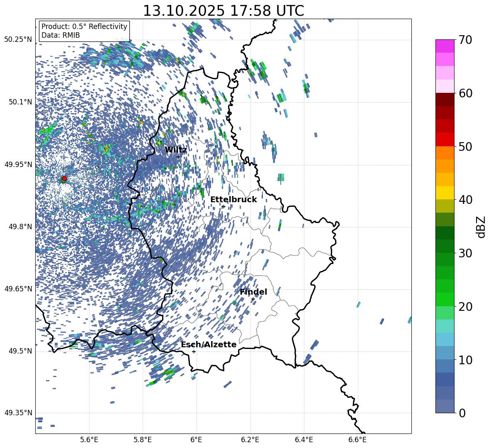Click the 6.4°E longitude label
The width and height of the screenshot is (491, 448).
click(304, 440)
